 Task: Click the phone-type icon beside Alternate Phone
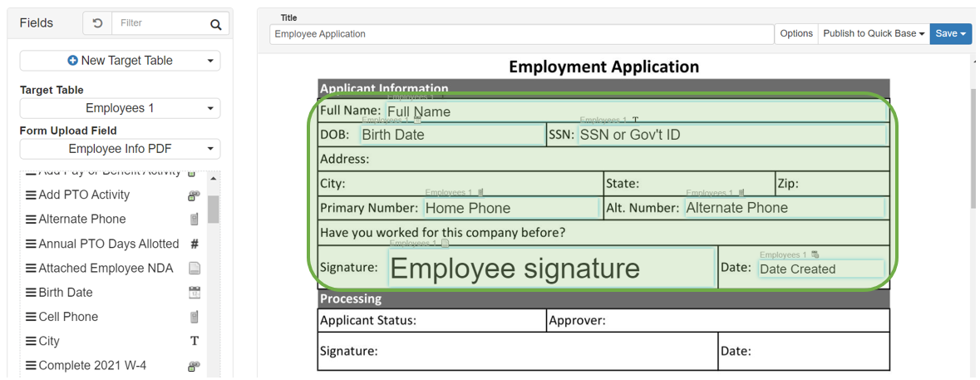tap(195, 220)
